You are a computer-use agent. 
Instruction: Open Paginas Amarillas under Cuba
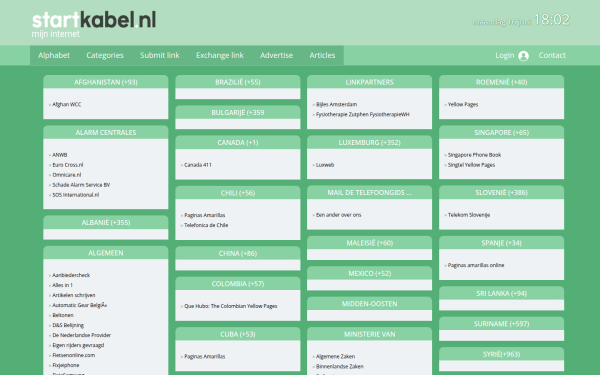pos(205,356)
